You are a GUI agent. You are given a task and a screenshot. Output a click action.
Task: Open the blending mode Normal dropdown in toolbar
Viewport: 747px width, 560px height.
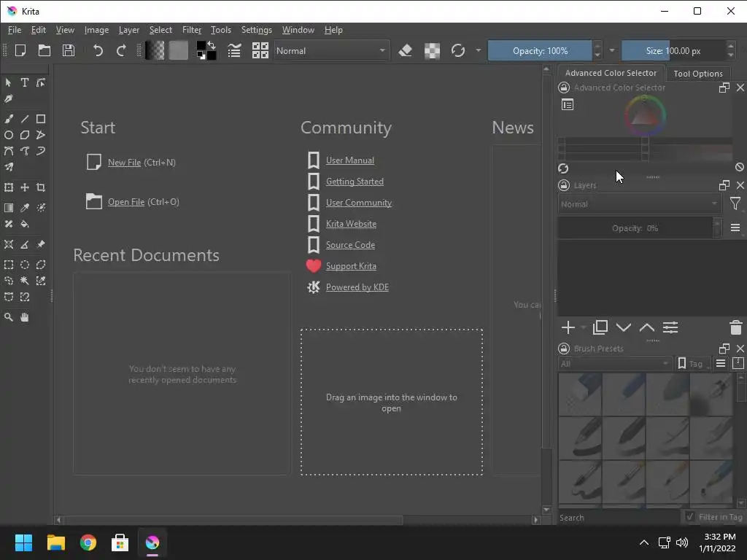point(332,50)
